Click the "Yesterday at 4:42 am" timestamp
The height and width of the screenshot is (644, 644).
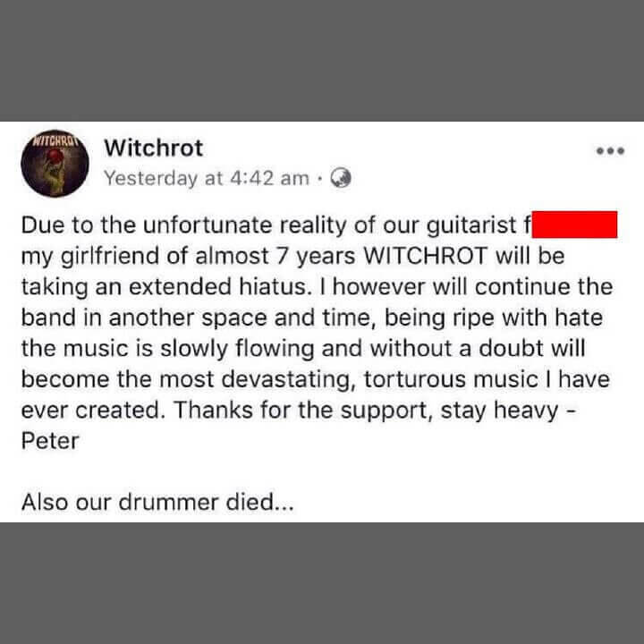[207, 178]
